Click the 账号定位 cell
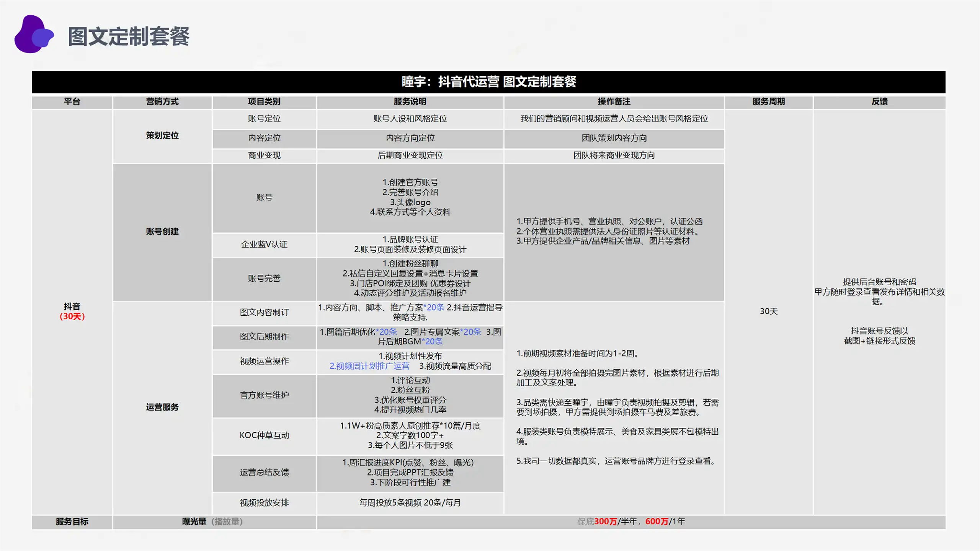Viewport: 980px width, 551px height. pos(264,119)
